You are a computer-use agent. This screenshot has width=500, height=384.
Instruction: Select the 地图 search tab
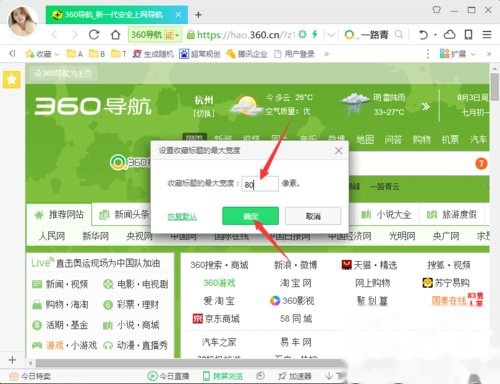point(365,139)
